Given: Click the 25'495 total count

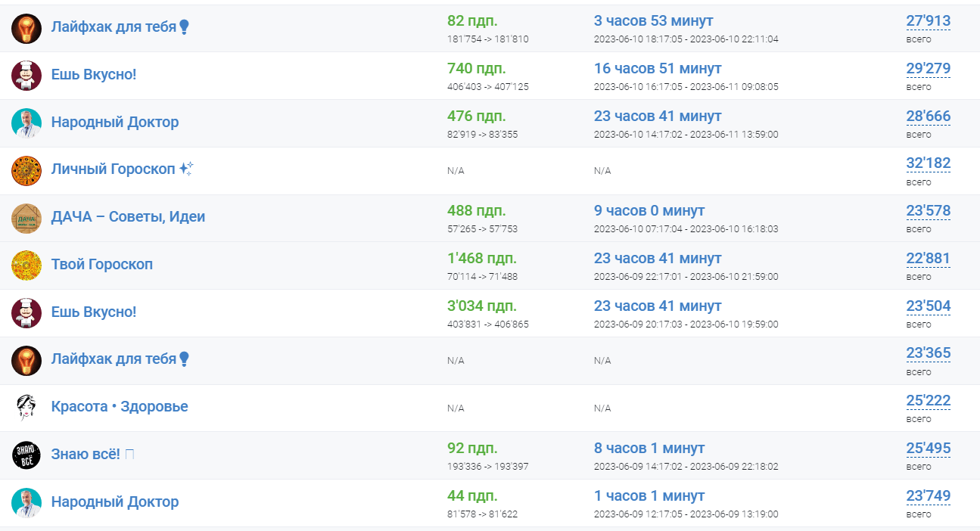Looking at the screenshot, I should pyautogui.click(x=928, y=449).
